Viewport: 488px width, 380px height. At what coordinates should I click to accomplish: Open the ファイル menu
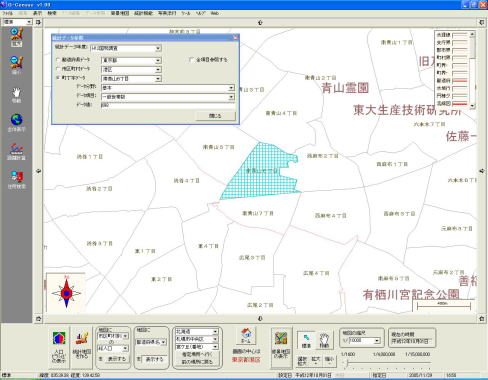(7, 13)
